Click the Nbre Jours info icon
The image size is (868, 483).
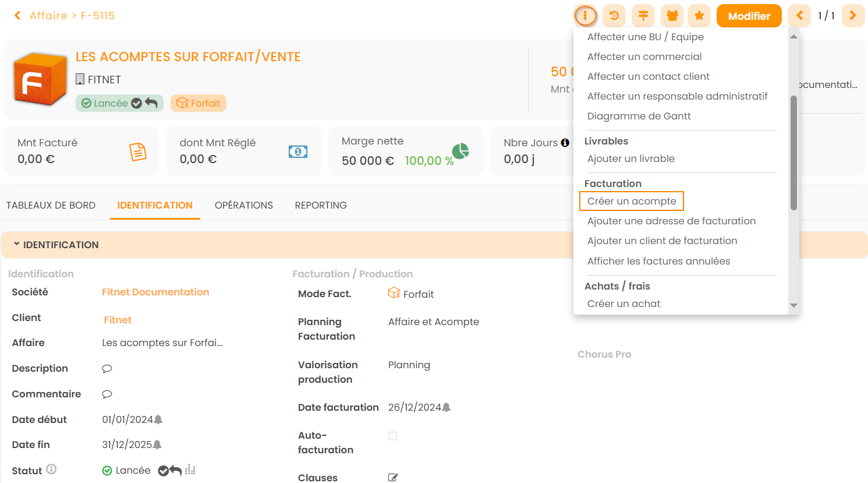pyautogui.click(x=565, y=143)
